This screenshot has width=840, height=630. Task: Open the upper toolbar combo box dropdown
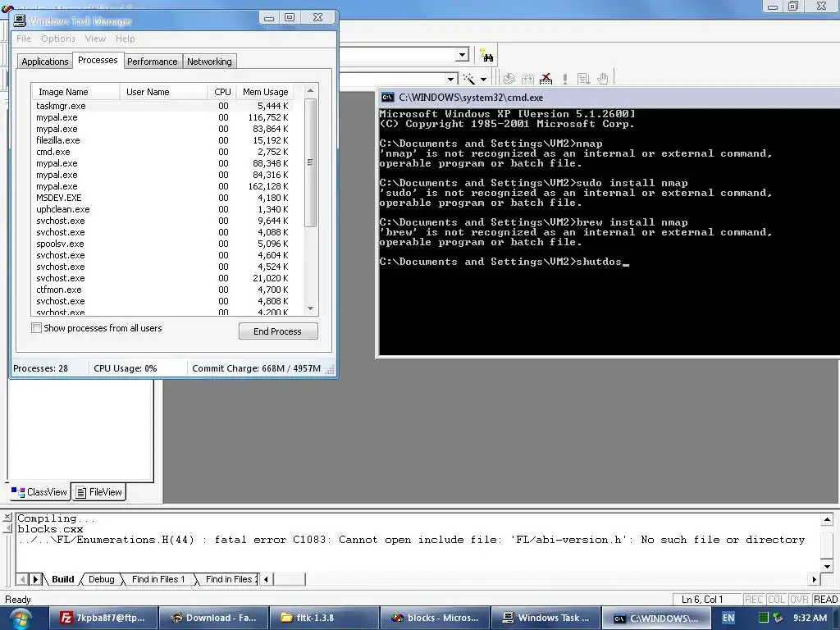(462, 55)
